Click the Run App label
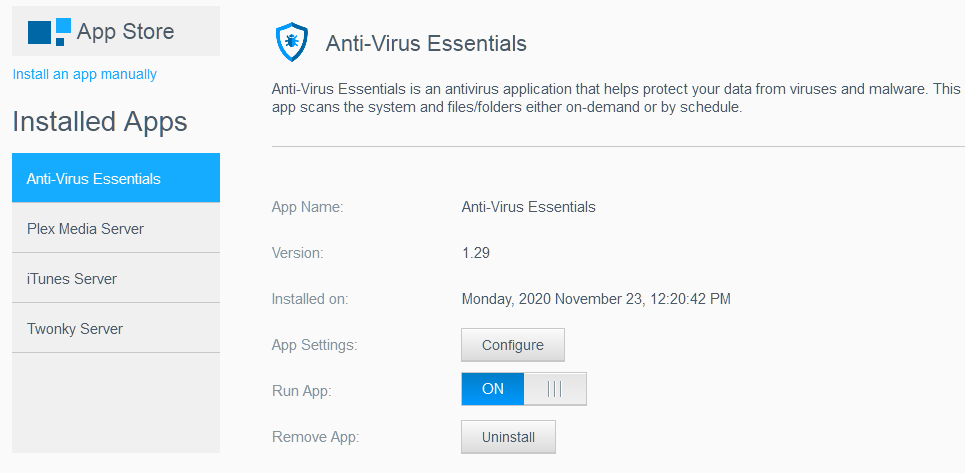Screen dimensions: 965x473 (x=302, y=391)
